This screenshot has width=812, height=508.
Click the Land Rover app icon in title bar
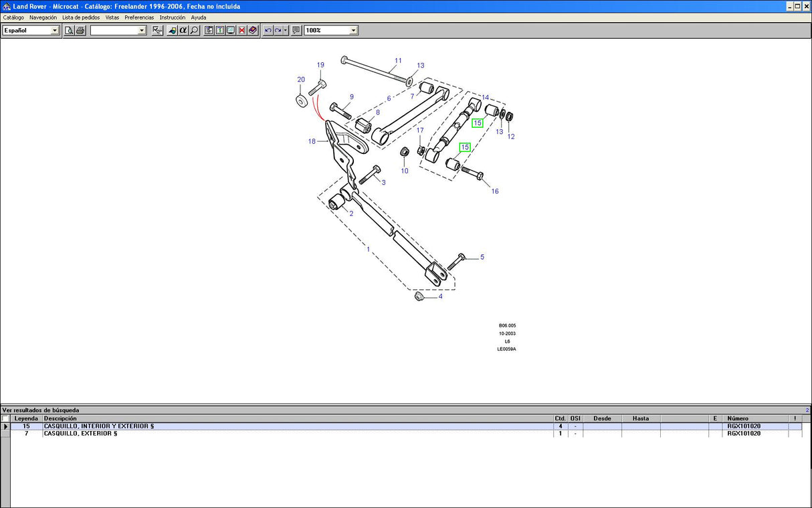[7, 6]
